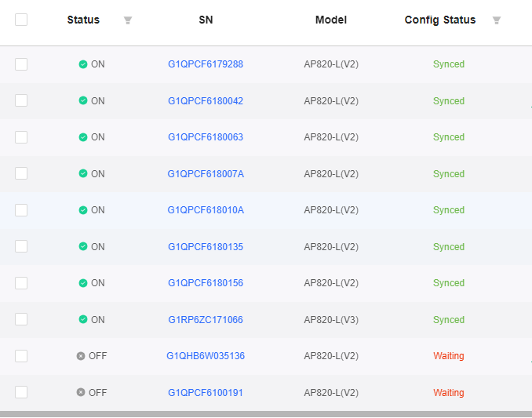The width and height of the screenshot is (532, 418).
Task: Open the Status column filter icon
Action: (x=128, y=20)
